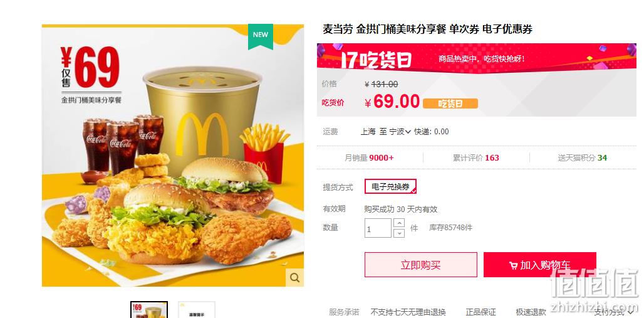This screenshot has width=644, height=318.
Task: Click the 月销量 9000+ sales figure
Action: pos(369,157)
